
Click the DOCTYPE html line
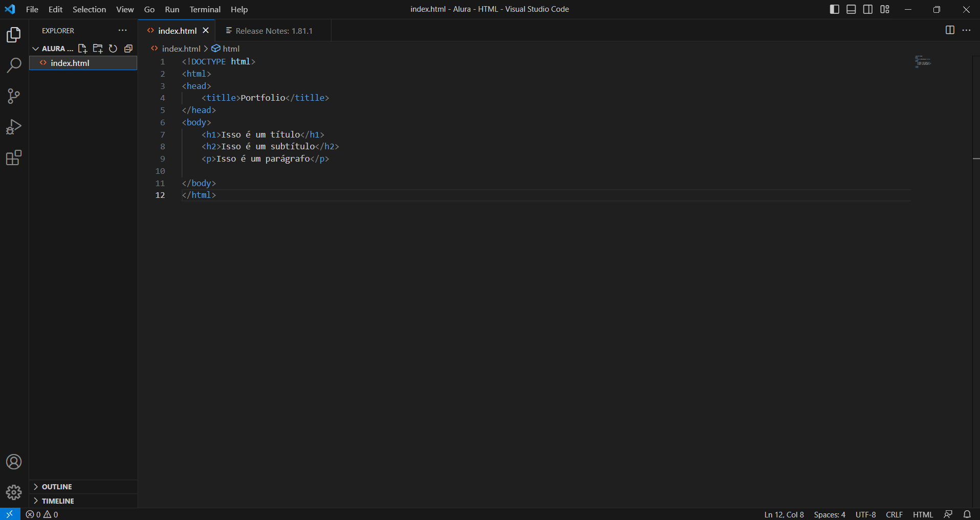tap(219, 61)
